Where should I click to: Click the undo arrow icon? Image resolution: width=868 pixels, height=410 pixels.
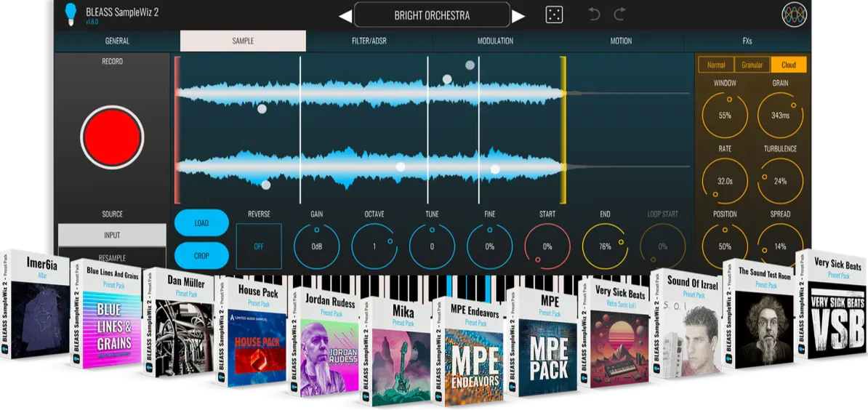[x=595, y=15]
